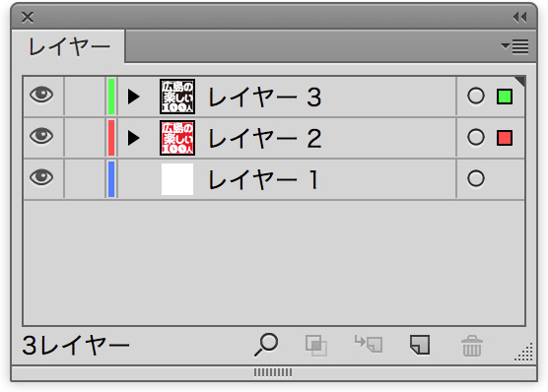Image resolution: width=548 pixels, height=392 pixels.
Task: Click Make/Release Clipping Mask icon
Action: [316, 346]
